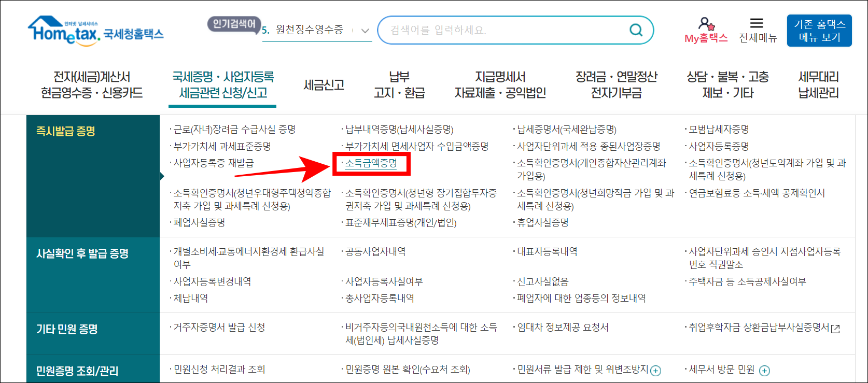Open 전자(세금)계산서 현금영수증·신용카드 menu
The width and height of the screenshot is (868, 383).
92,85
